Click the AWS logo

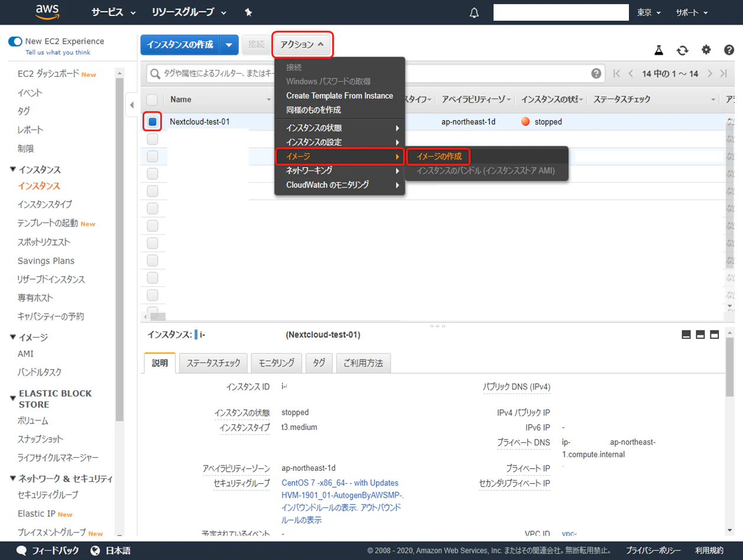coord(47,12)
